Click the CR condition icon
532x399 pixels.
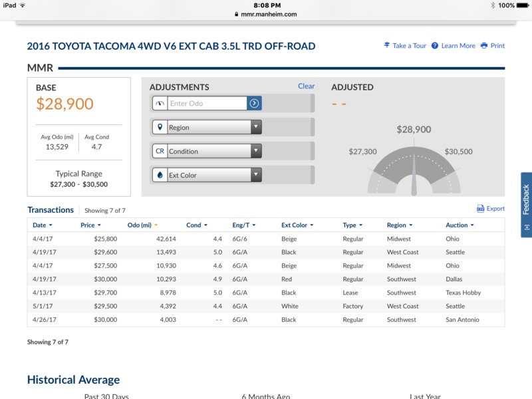pos(160,151)
